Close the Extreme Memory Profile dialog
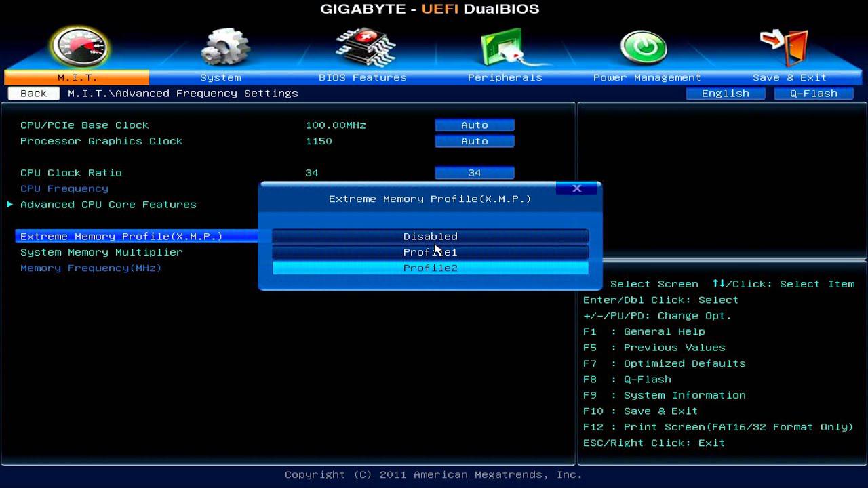 576,188
